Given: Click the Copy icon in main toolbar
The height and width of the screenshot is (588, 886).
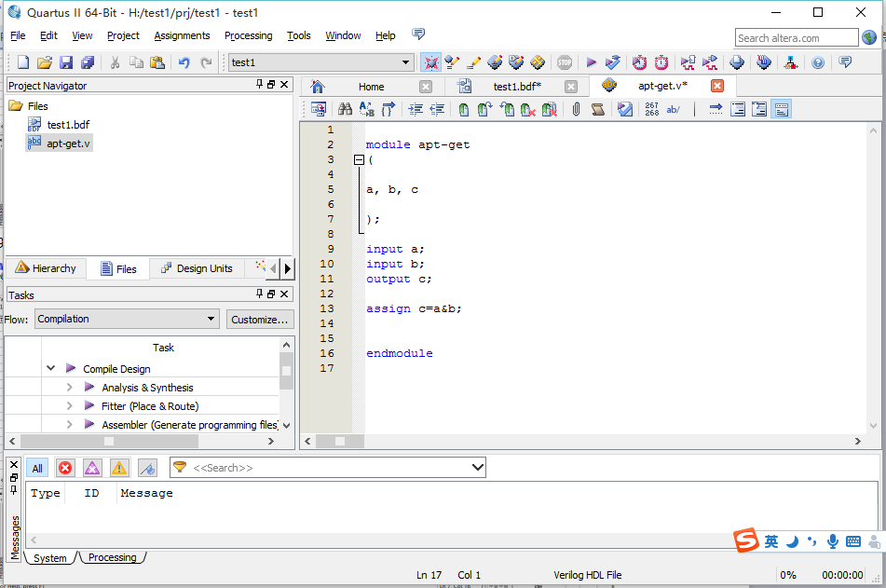Looking at the screenshot, I should [136, 62].
